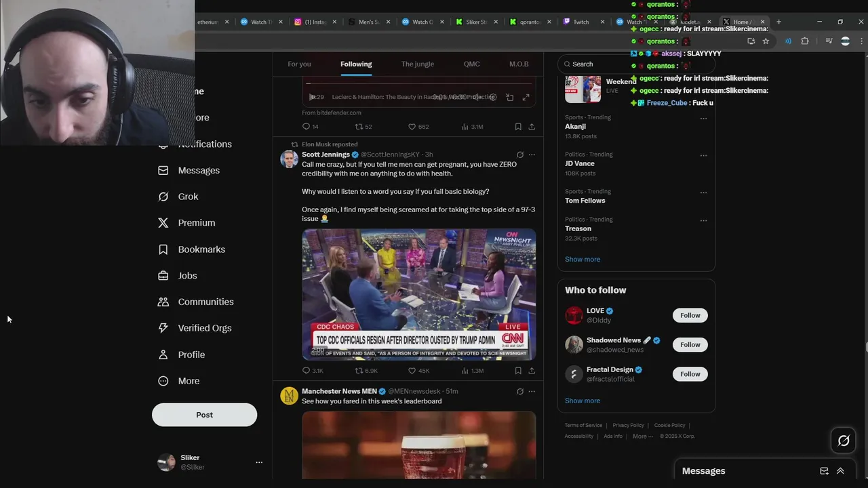Open the More menu in the sidebar

pos(178,381)
